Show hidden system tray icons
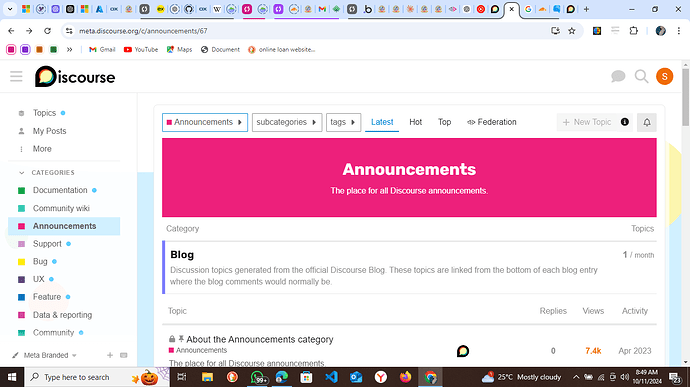Screen dimensions: 690x387 tap(576, 377)
